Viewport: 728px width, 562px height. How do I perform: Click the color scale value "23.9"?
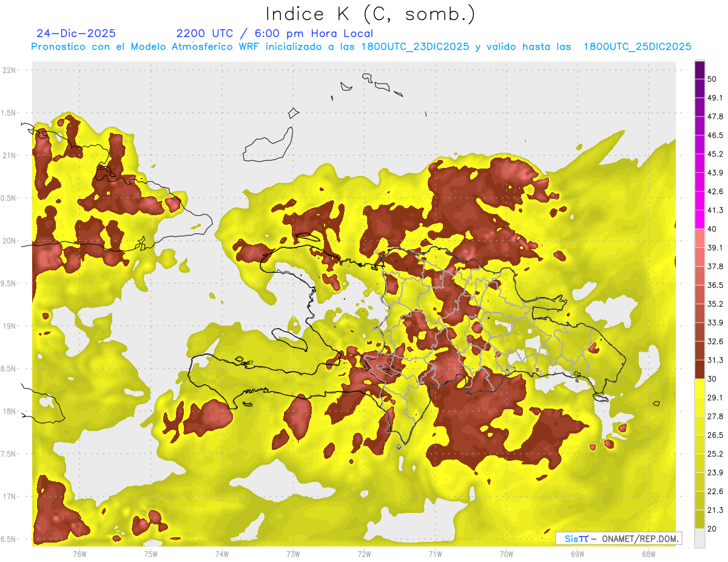tap(715, 472)
